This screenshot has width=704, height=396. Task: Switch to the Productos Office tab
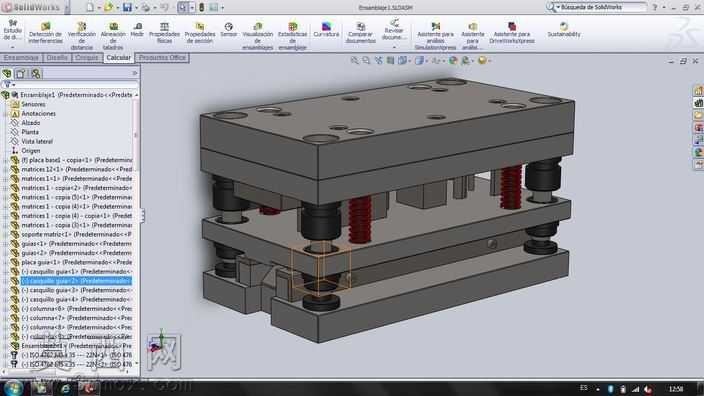[x=162, y=57]
